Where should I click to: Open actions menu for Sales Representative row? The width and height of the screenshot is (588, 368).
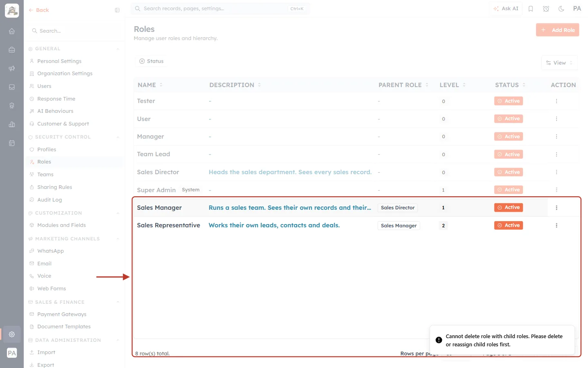pyautogui.click(x=557, y=225)
